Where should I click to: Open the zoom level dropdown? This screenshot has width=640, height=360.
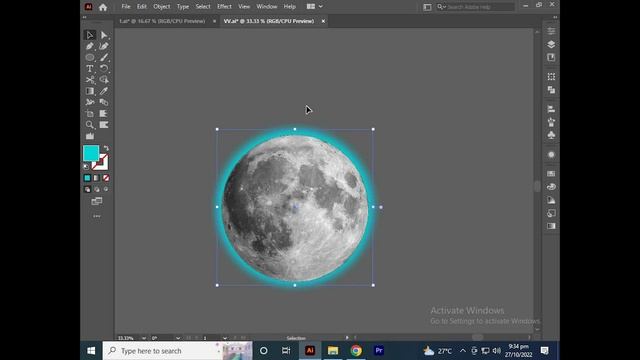pos(144,338)
